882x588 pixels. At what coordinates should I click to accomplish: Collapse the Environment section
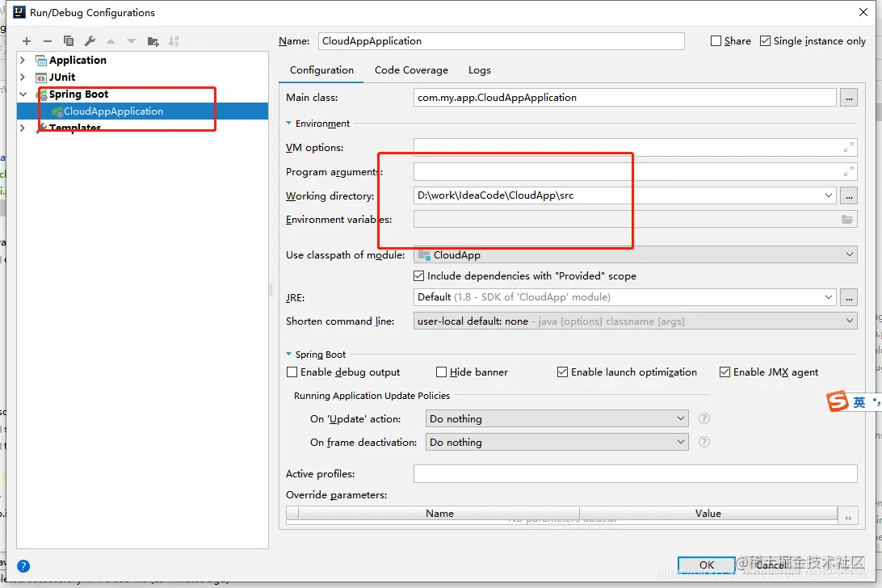pyautogui.click(x=288, y=124)
